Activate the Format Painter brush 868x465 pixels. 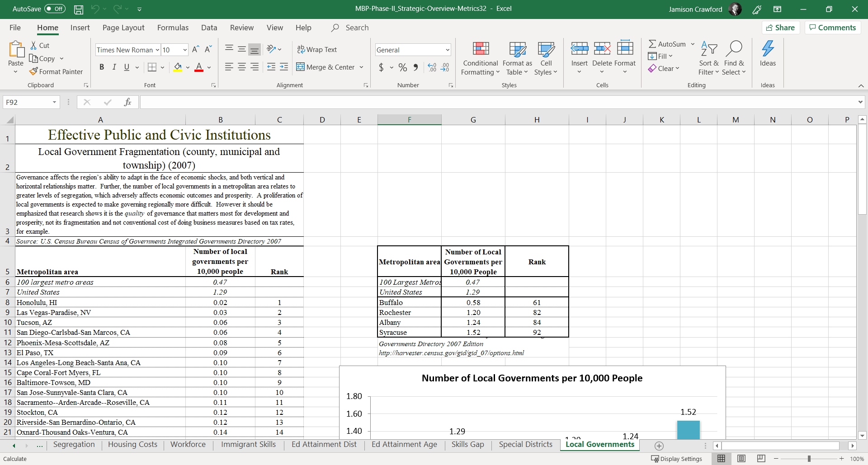coord(56,71)
